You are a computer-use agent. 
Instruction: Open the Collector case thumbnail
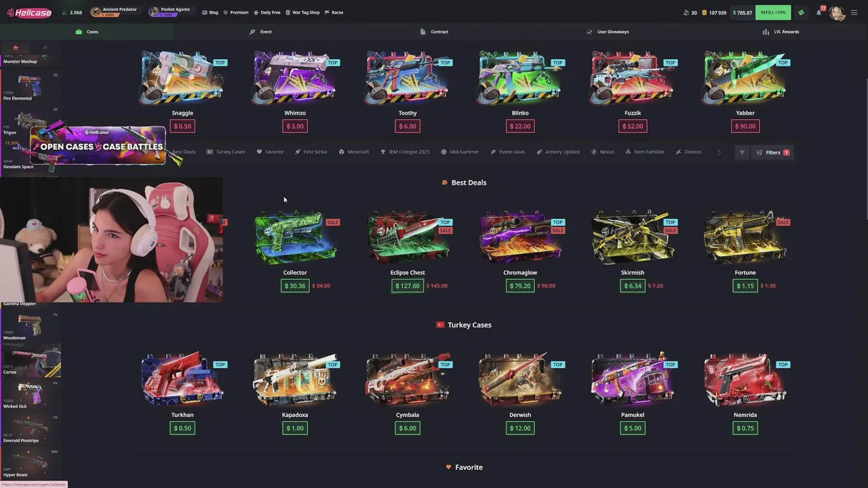point(295,237)
